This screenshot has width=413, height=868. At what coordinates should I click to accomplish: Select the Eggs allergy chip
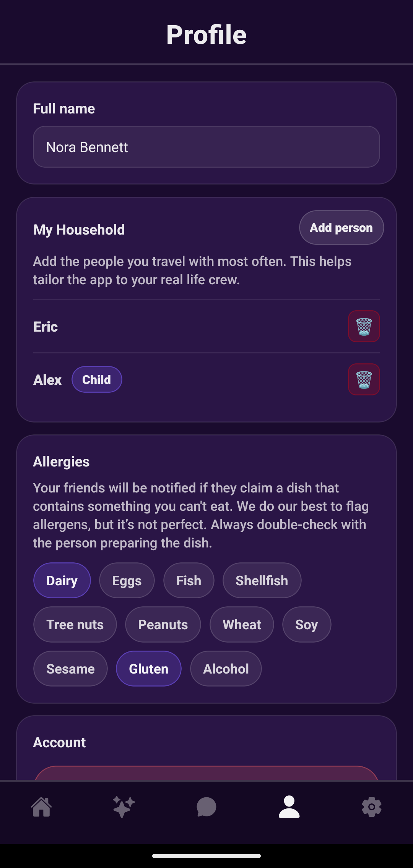[127, 580]
